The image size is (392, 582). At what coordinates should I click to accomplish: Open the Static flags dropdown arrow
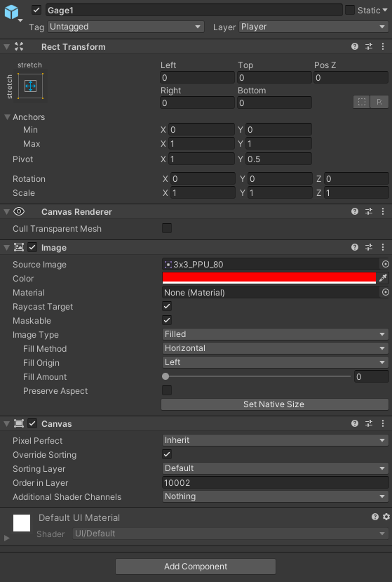click(384, 10)
